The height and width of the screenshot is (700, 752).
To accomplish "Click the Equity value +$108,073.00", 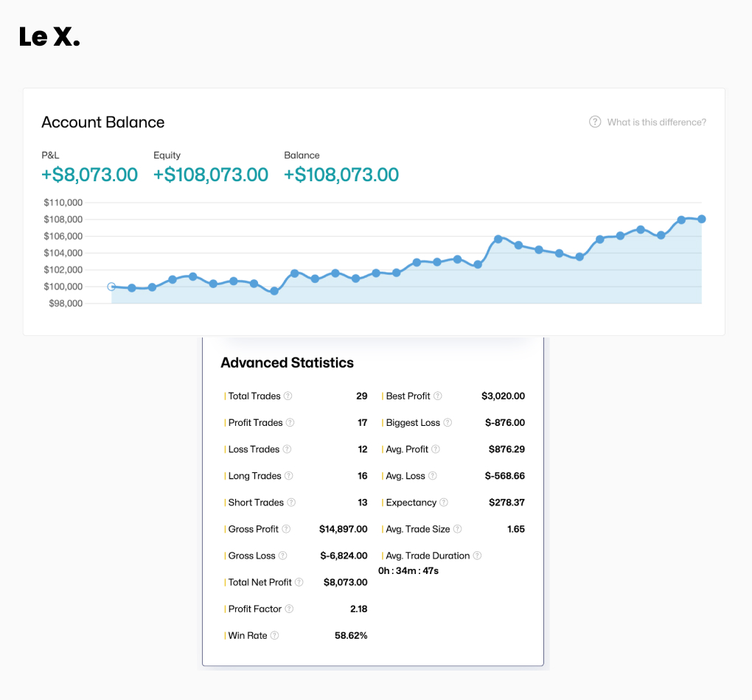I will pos(211,175).
